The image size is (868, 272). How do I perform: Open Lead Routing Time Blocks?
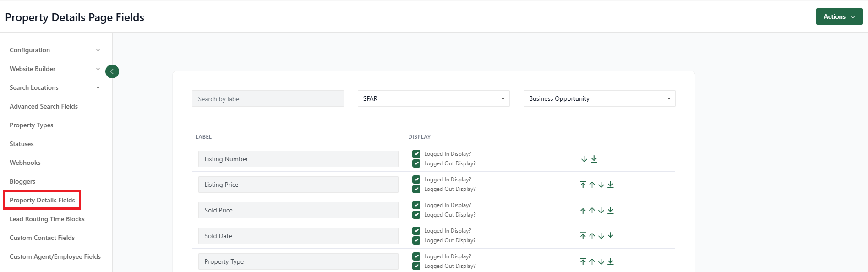(47, 219)
